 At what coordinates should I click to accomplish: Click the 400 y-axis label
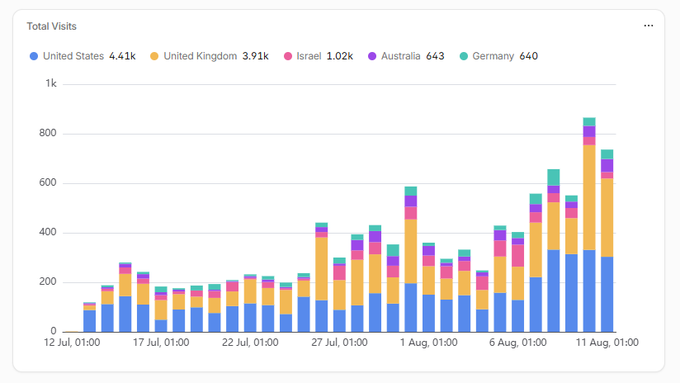48,232
